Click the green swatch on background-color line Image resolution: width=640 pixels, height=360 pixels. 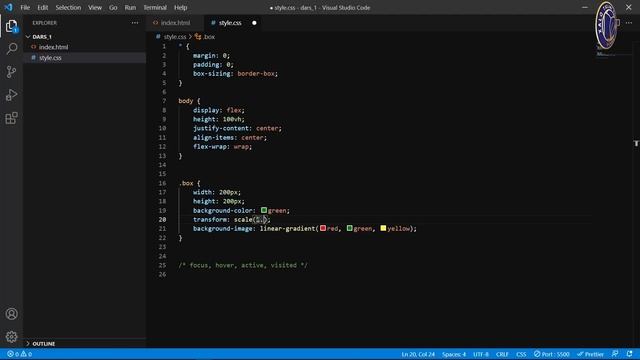264,210
